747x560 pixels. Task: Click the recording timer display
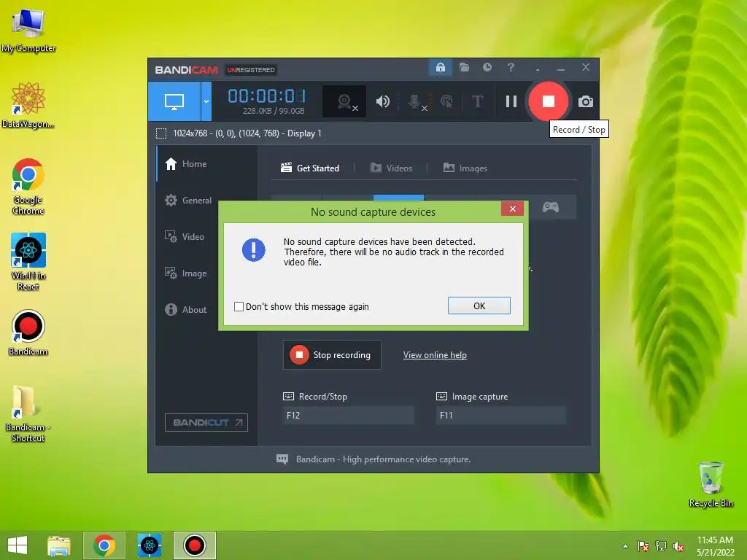[x=266, y=96]
